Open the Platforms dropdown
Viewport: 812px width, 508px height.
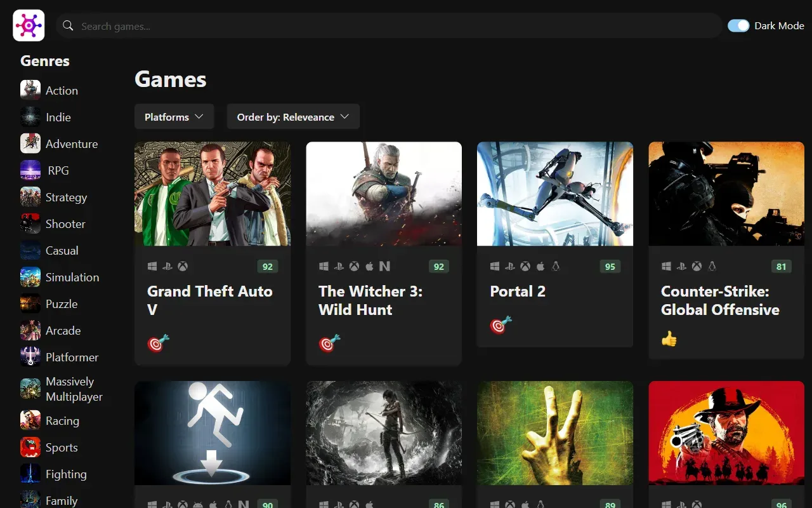click(174, 117)
